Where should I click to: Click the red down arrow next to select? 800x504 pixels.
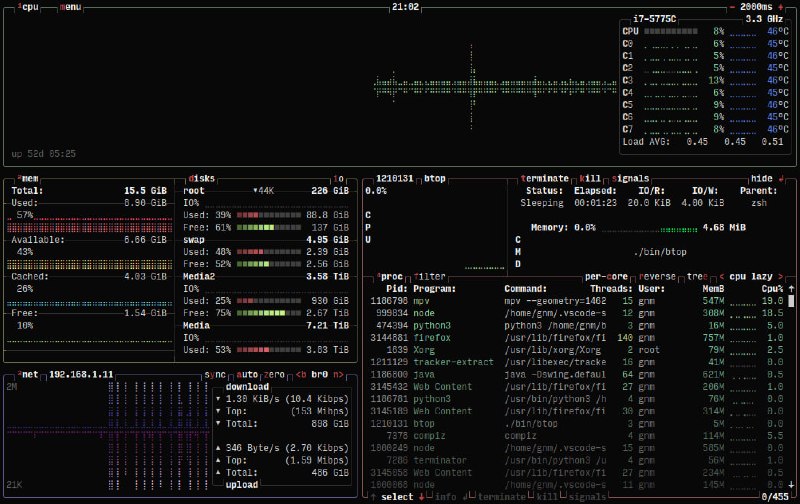[421, 497]
